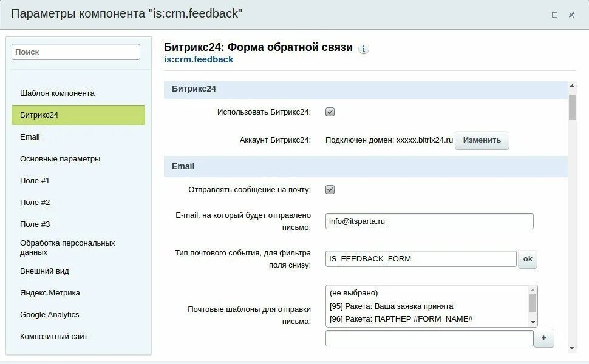Image resolution: width=589 pixels, height=364 pixels.
Task: Click the IS_FEEDBACK_FORM event type field
Action: click(420, 259)
